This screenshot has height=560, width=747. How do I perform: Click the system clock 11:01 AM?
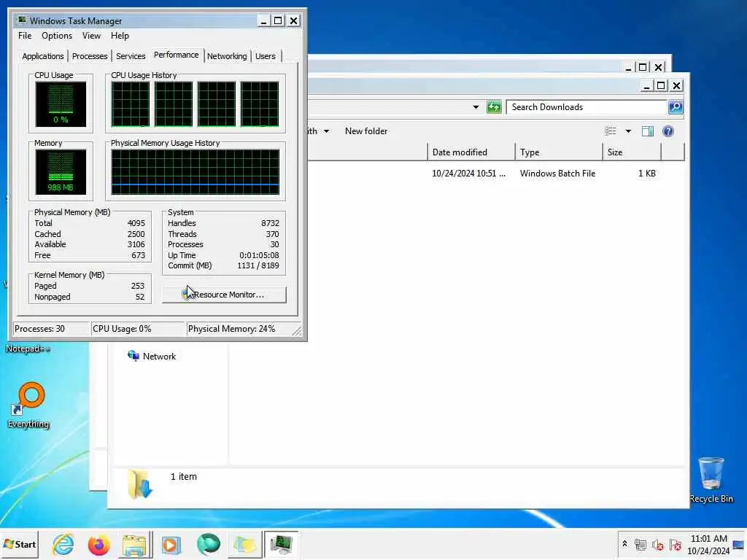pos(708,539)
